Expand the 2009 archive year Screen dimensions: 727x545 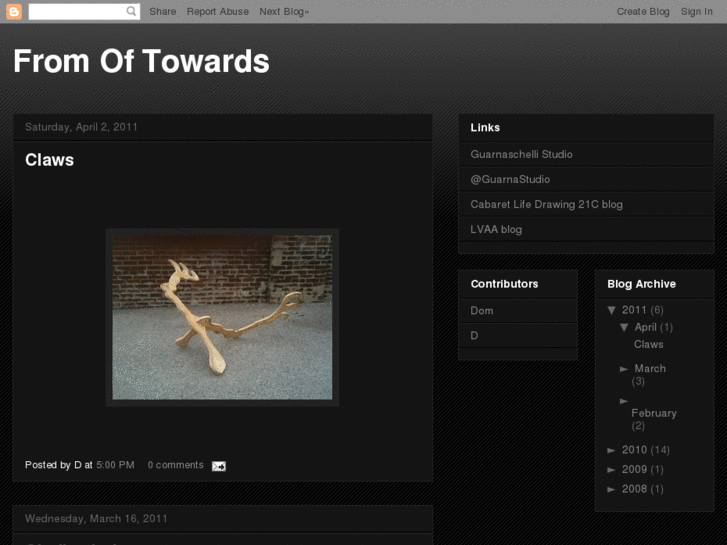pos(612,470)
